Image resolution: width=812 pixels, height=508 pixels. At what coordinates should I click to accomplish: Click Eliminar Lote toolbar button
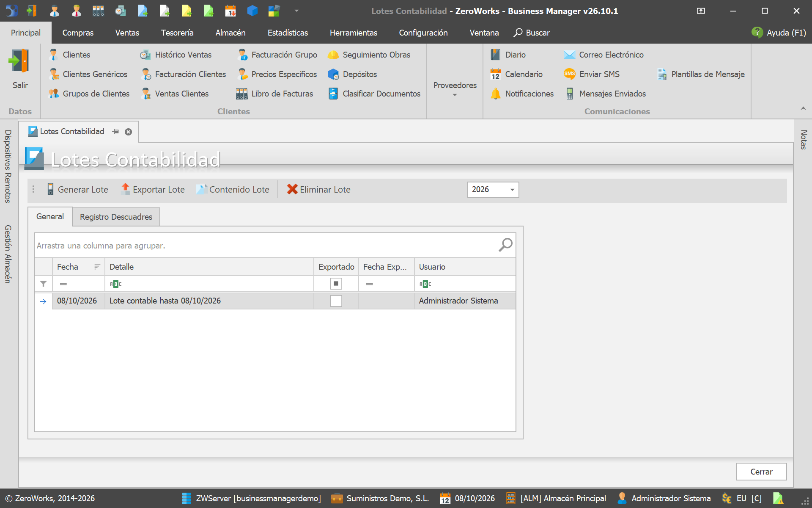[319, 189]
